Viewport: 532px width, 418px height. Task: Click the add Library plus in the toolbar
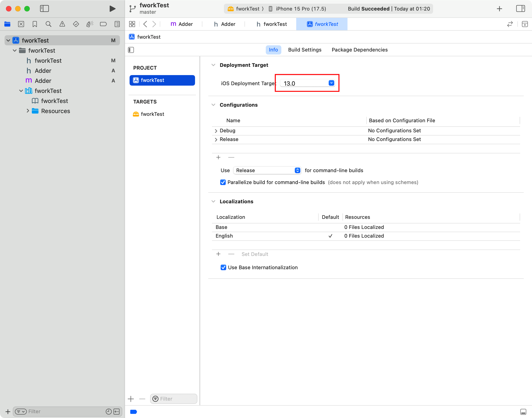pyautogui.click(x=499, y=9)
